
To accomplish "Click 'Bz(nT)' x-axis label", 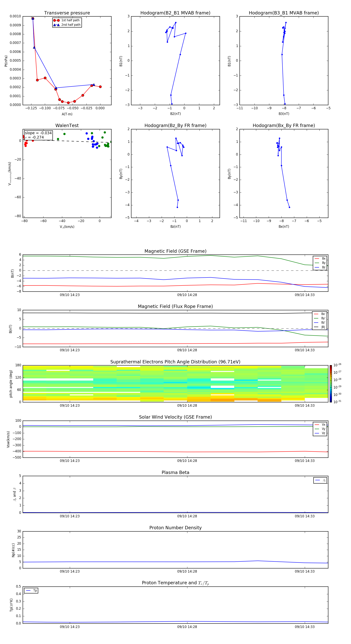I will pos(175,227).
